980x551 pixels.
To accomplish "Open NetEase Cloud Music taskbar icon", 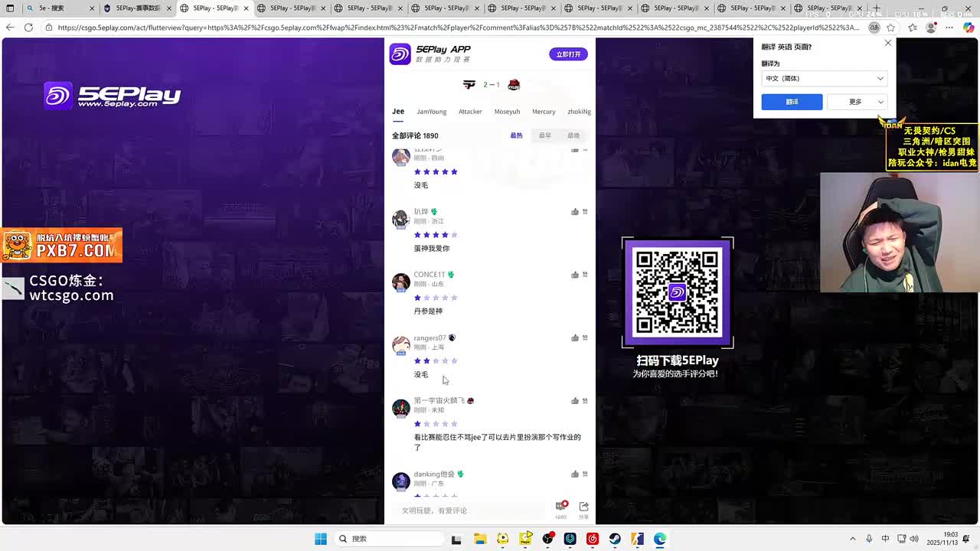I will click(x=593, y=539).
